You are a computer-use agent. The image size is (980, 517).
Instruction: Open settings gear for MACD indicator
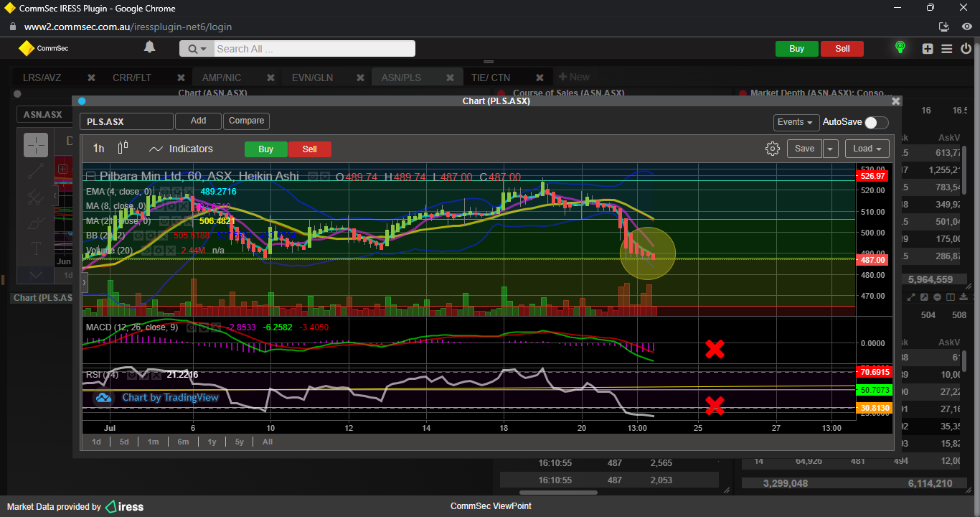tap(204, 327)
